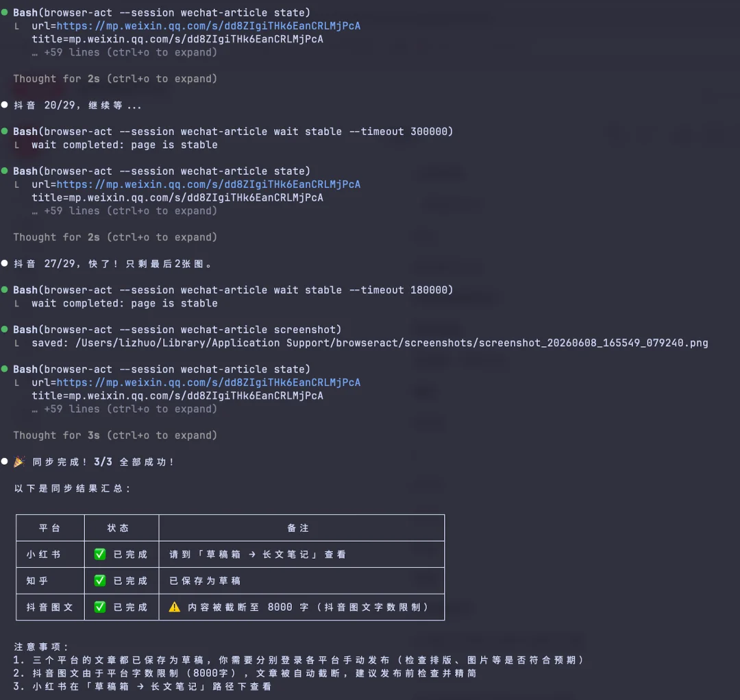The image size is (740, 700).
Task: Click the saved screenshot .png file path
Action: (x=392, y=342)
